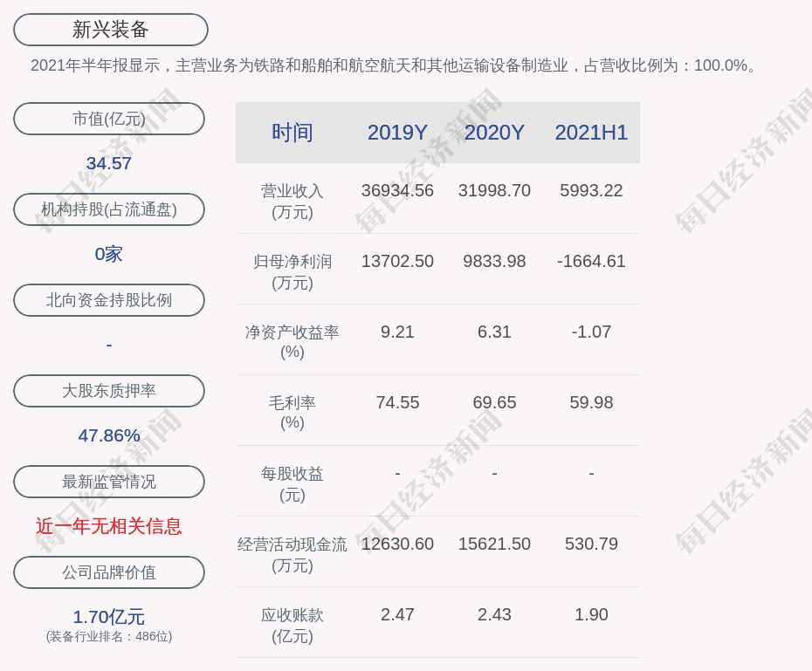Screen dimensions: 812x671
Task: Select the 市值(亿元) label button
Action: tap(109, 119)
